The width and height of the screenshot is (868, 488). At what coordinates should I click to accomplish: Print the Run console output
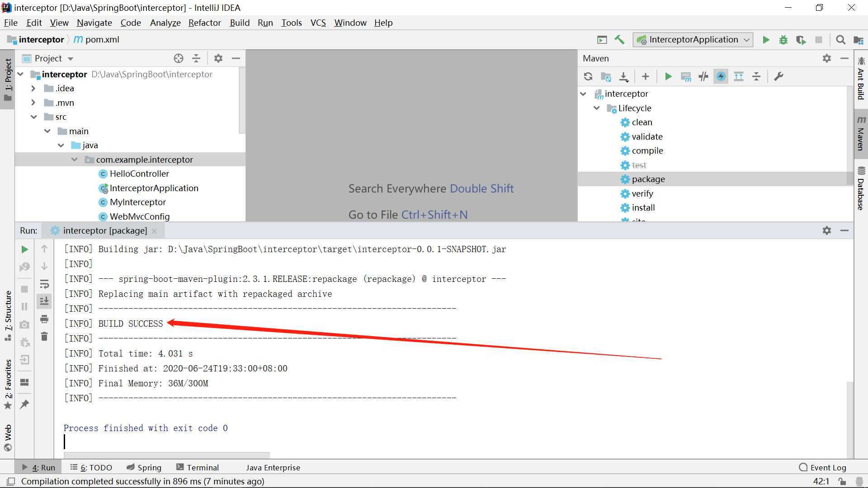44,319
